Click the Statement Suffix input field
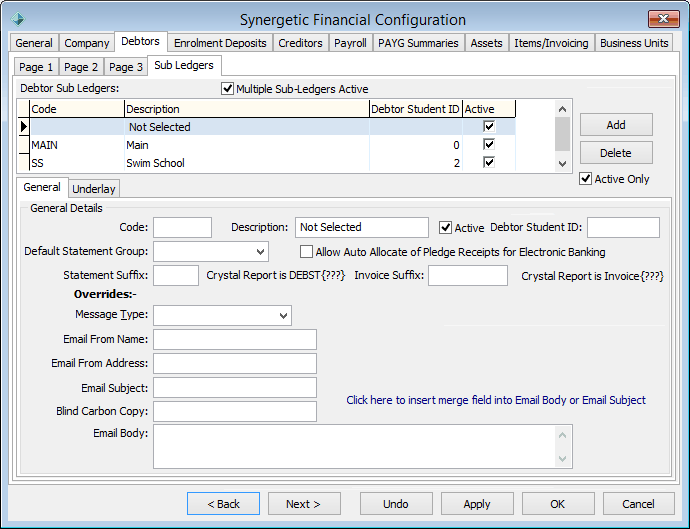The image size is (690, 529). pos(176,276)
